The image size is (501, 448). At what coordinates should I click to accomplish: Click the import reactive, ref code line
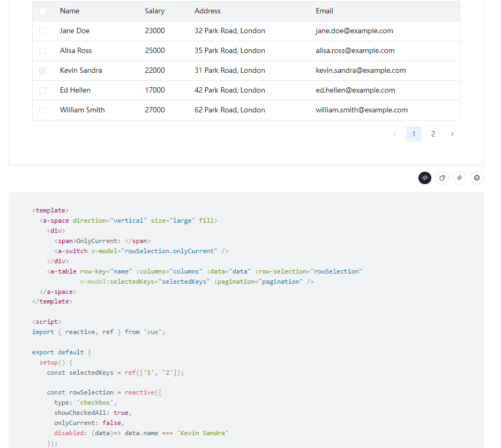[x=99, y=332]
